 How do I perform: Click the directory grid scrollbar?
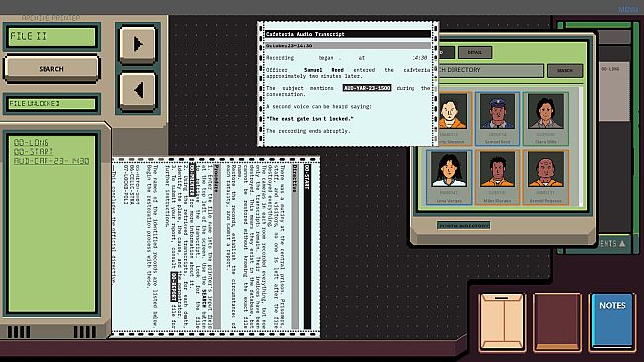click(581, 146)
